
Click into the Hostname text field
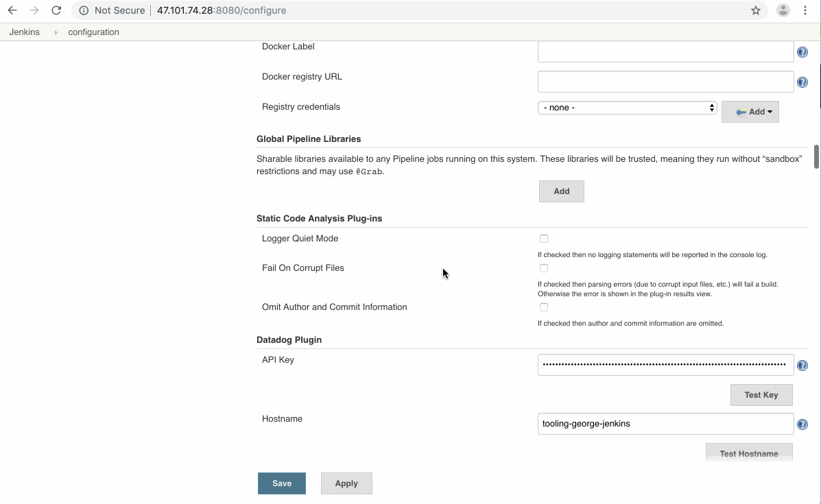click(x=665, y=424)
